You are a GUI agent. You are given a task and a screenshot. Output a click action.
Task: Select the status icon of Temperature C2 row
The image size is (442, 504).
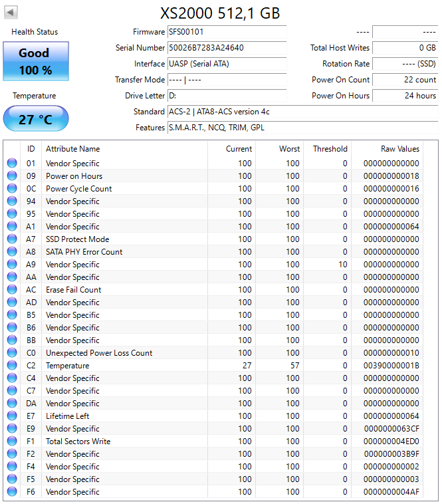pyautogui.click(x=12, y=366)
